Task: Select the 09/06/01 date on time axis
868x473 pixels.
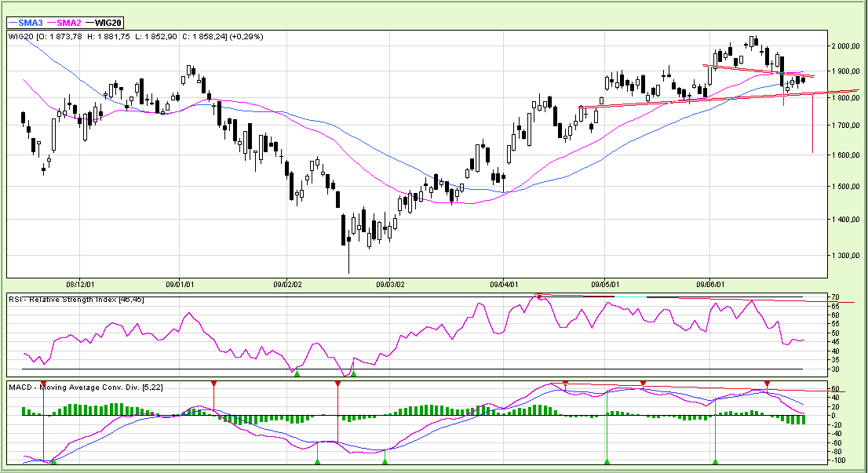Action: point(709,285)
